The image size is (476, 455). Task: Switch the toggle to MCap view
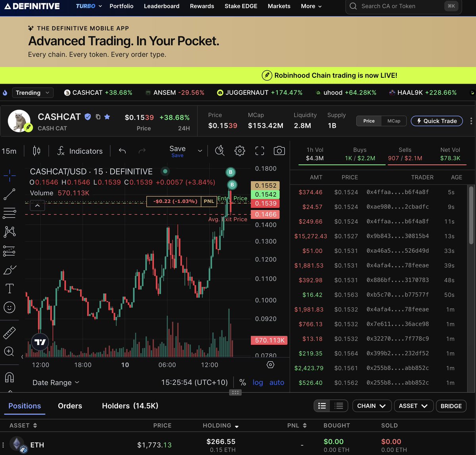point(393,121)
